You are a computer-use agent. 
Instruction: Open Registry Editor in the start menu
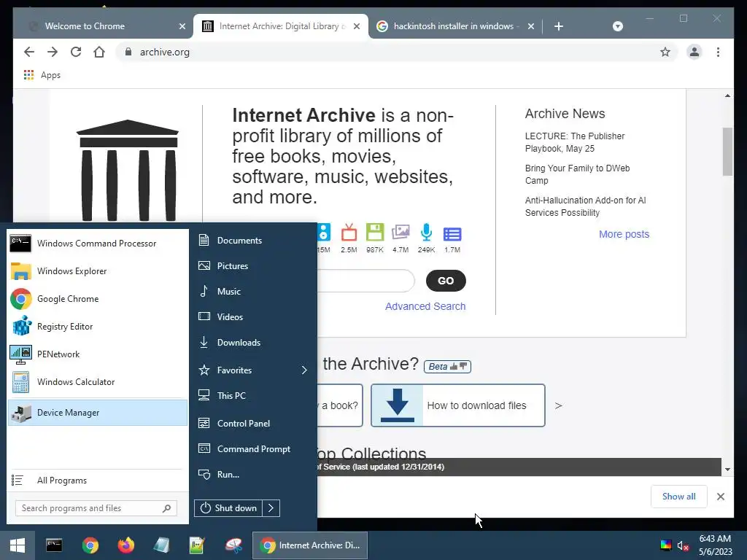98,326
